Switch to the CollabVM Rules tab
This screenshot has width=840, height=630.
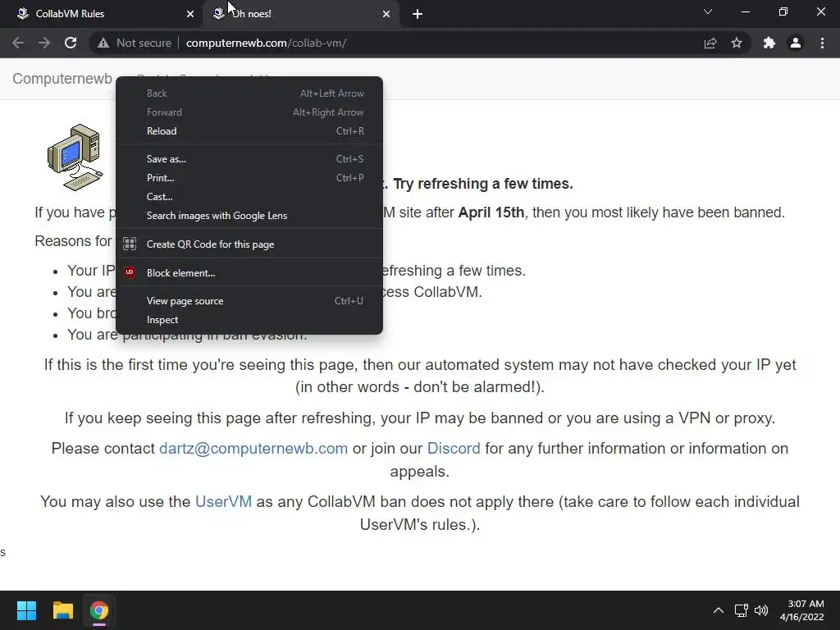(x=102, y=14)
